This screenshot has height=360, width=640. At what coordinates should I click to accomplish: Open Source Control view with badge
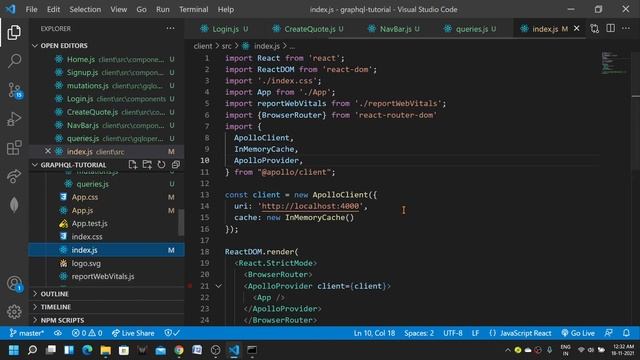click(x=15, y=90)
